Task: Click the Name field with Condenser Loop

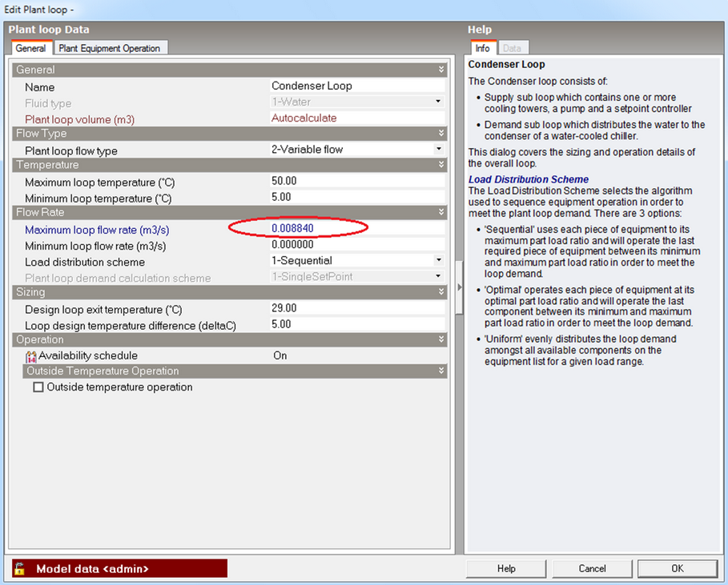Action: pos(356,86)
